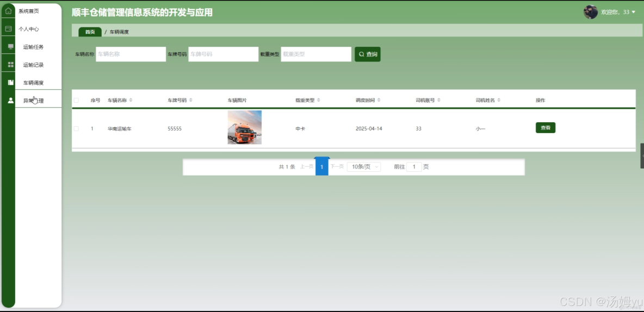This screenshot has height=312, width=644.
Task: Click the orange truck thumbnail image
Action: point(245,127)
